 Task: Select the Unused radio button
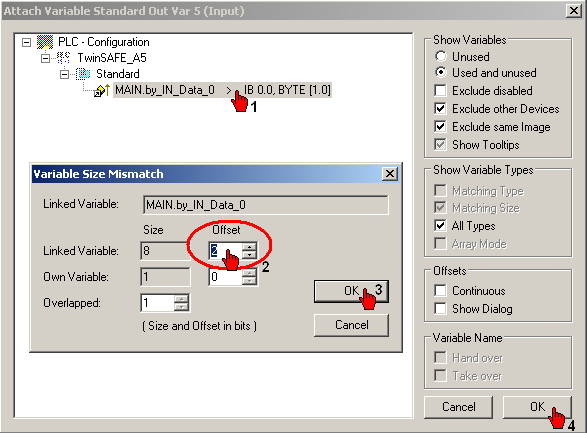tap(441, 57)
